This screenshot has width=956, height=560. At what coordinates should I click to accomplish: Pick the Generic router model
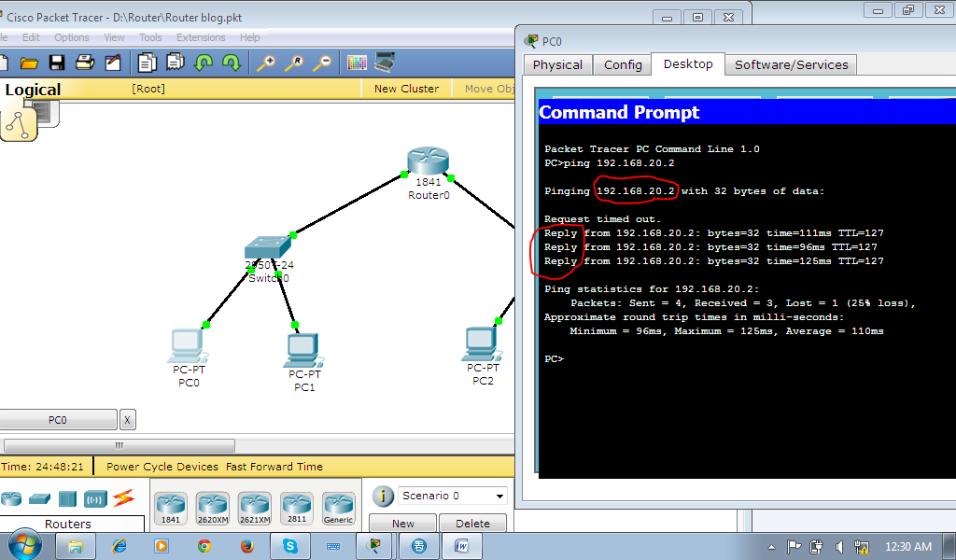338,509
